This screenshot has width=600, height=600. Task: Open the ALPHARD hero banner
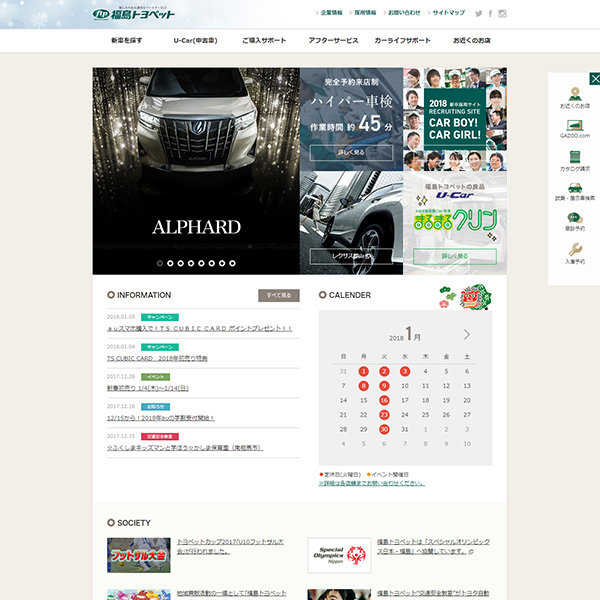click(x=196, y=171)
